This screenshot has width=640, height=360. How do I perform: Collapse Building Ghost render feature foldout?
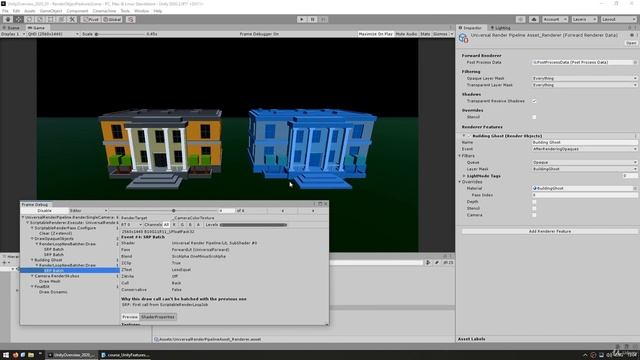464,136
